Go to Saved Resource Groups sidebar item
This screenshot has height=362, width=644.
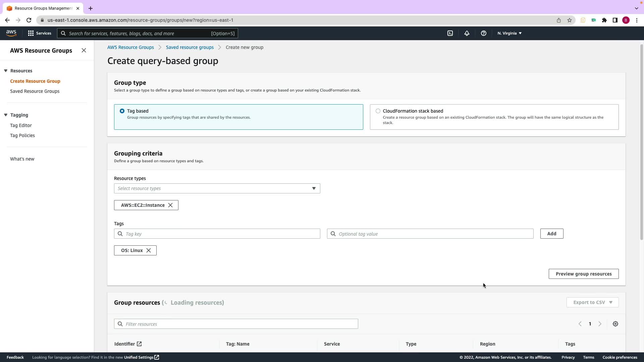[x=35, y=91]
